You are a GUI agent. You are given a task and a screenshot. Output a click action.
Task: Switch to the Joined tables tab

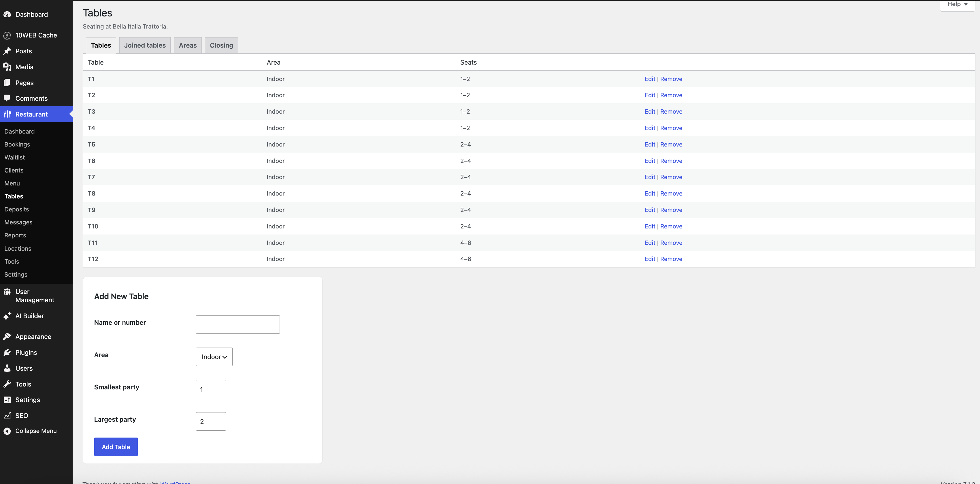pos(145,45)
